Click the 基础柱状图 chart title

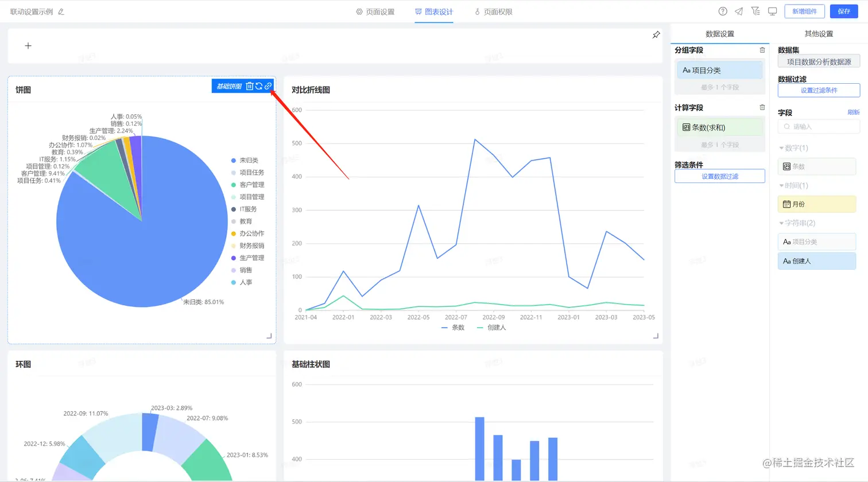click(311, 364)
